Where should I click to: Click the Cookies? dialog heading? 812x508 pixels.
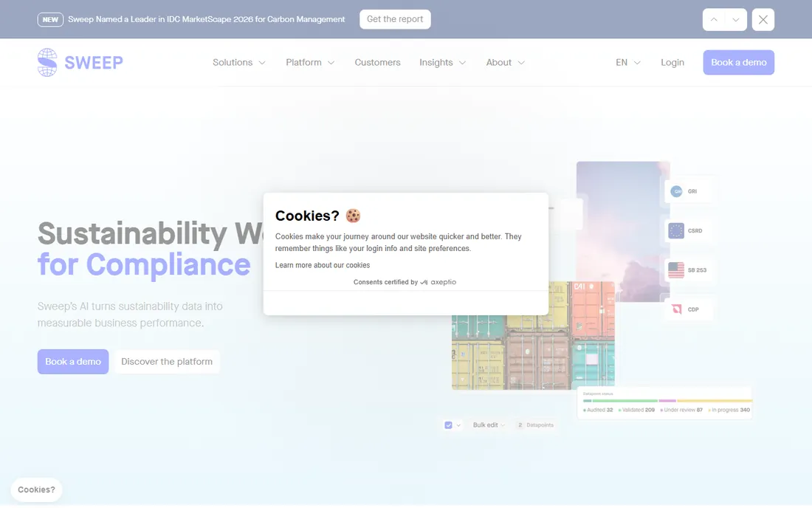307,216
